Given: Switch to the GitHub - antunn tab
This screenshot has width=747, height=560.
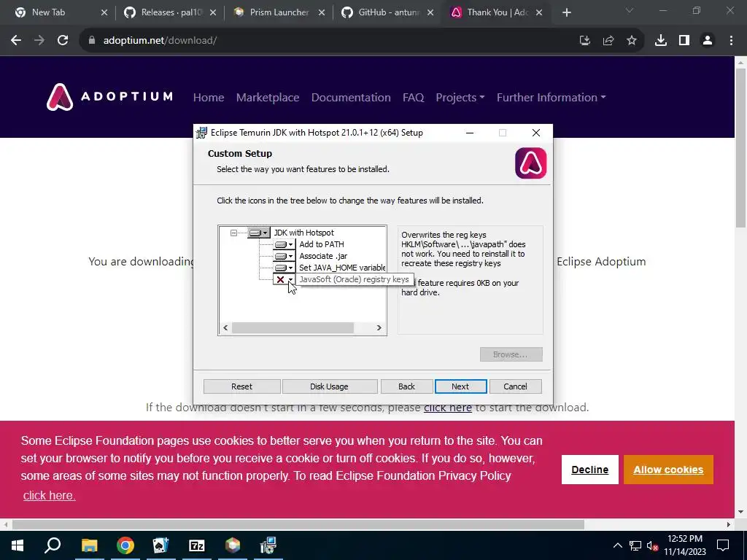Looking at the screenshot, I should [x=389, y=12].
